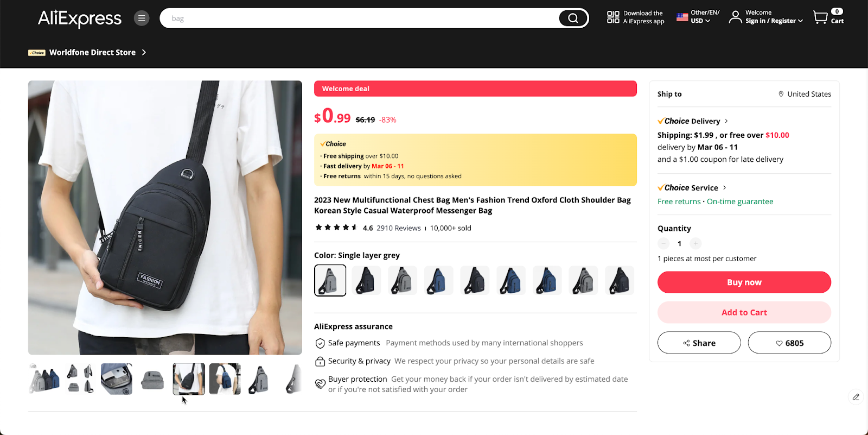Click the Free returns link
Image resolution: width=868 pixels, height=435 pixels.
click(679, 201)
